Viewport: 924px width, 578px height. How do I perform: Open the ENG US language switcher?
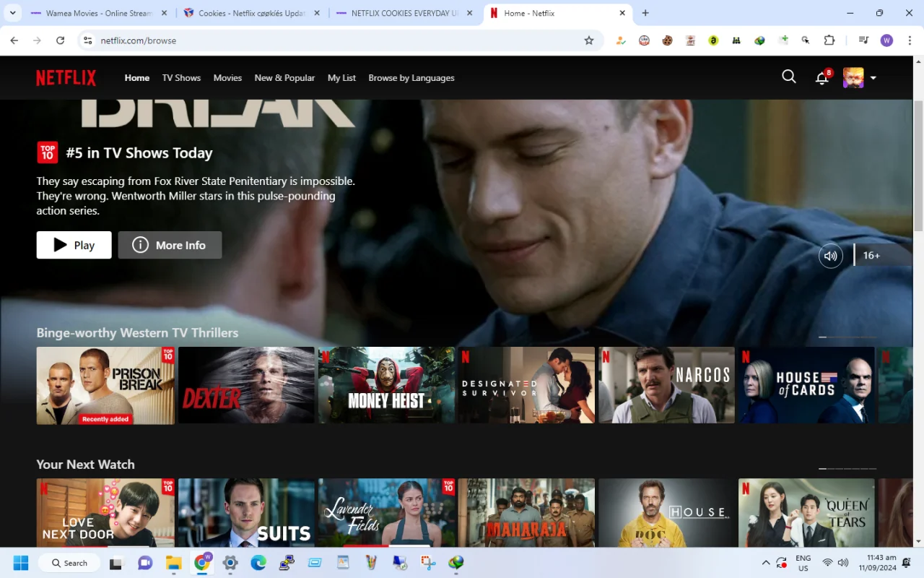tap(803, 563)
